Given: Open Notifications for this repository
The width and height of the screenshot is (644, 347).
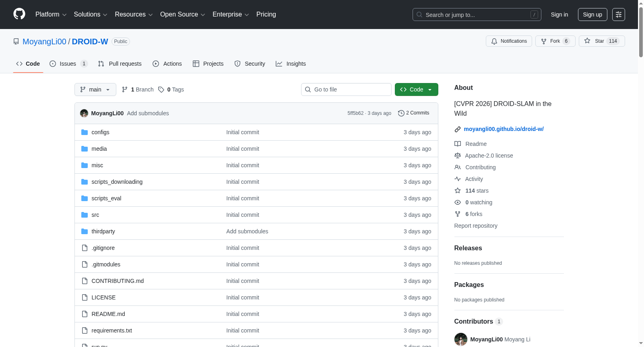Looking at the screenshot, I should pos(509,41).
